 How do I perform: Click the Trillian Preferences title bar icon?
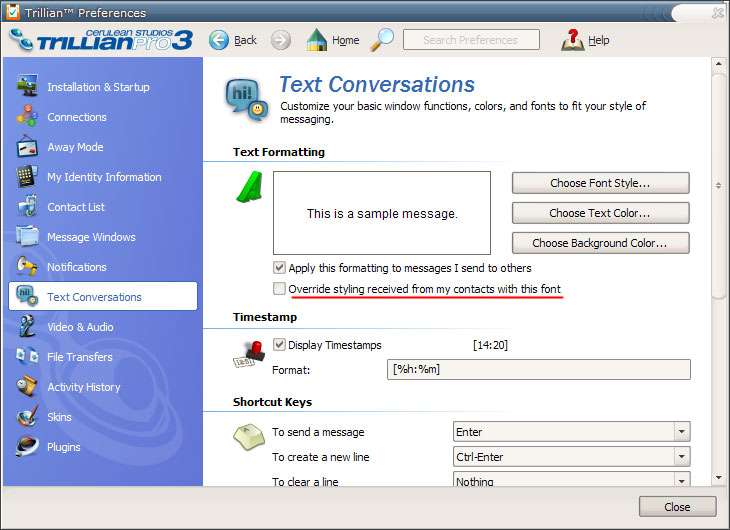pos(13,12)
